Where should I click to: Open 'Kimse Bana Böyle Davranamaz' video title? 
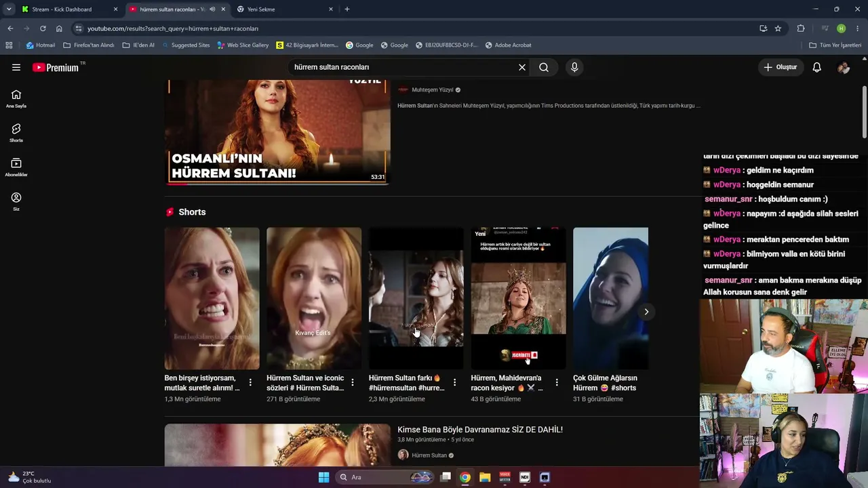(480, 430)
